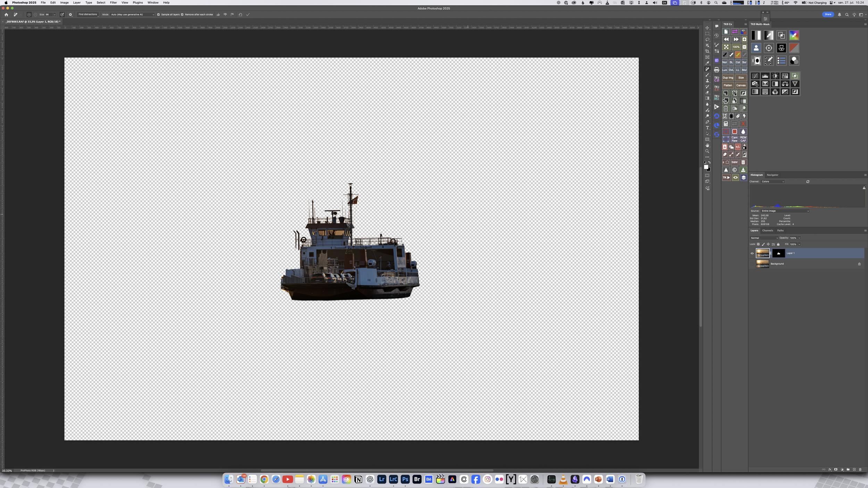Switch to the Channels tab

tap(767, 230)
